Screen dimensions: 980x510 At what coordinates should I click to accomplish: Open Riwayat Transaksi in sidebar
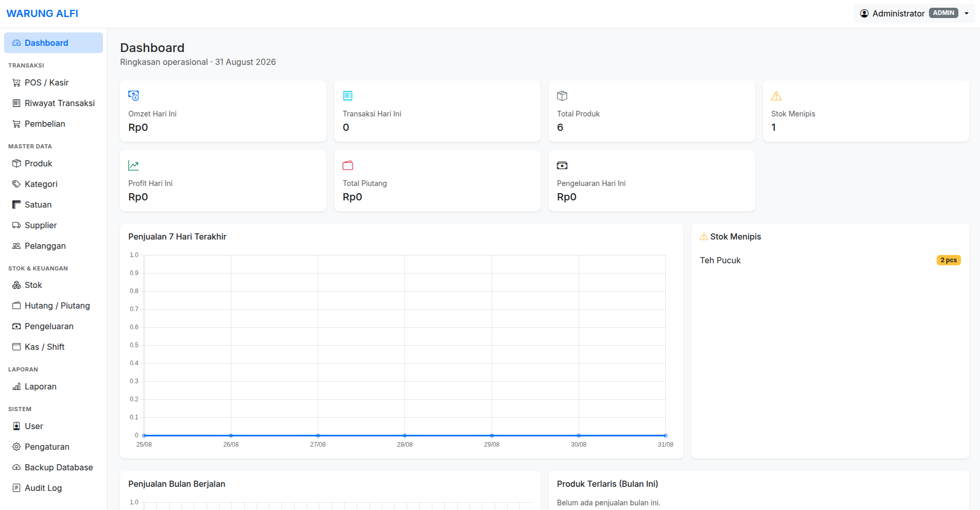coord(54,103)
